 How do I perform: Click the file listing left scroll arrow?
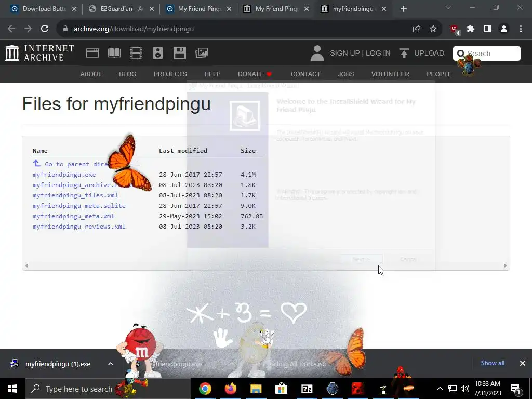tap(26, 265)
